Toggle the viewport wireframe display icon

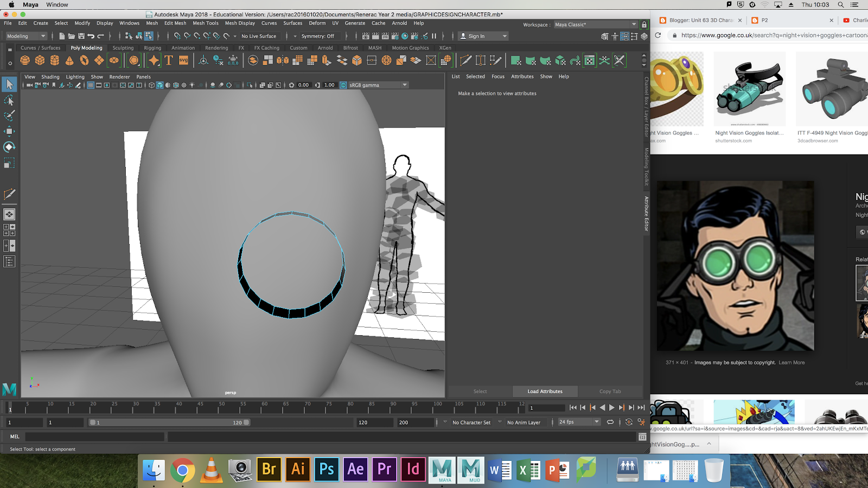(x=152, y=85)
